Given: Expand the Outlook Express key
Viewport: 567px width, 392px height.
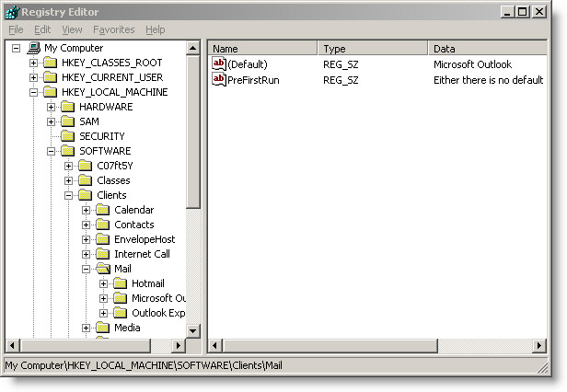Looking at the screenshot, I should (103, 313).
